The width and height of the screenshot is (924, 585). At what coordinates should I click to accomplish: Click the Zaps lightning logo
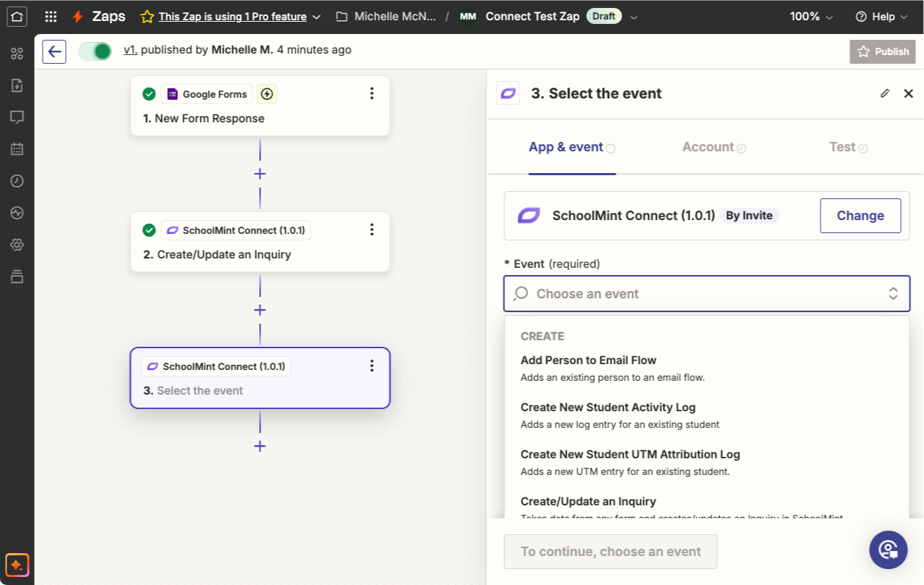point(77,17)
